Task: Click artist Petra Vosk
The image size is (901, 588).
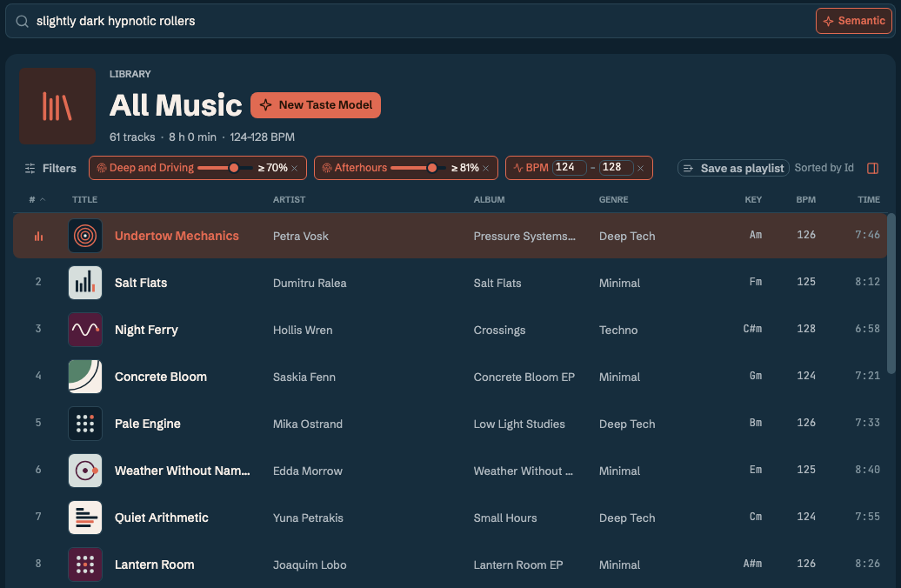Action: [301, 237]
